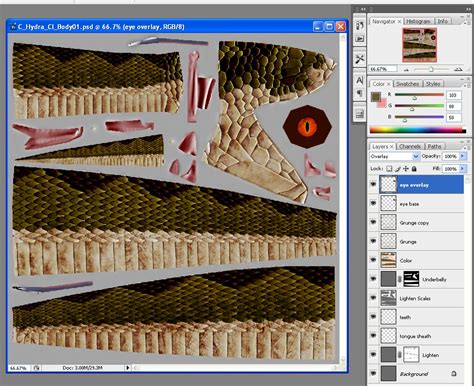Click the red R channel slider
Screen dimensions: 474x386
[x=419, y=95]
